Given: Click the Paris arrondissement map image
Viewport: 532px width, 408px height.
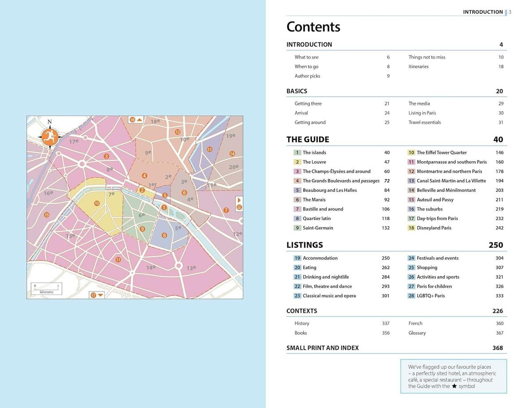Looking at the screenshot, I should pyautogui.click(x=135, y=207).
